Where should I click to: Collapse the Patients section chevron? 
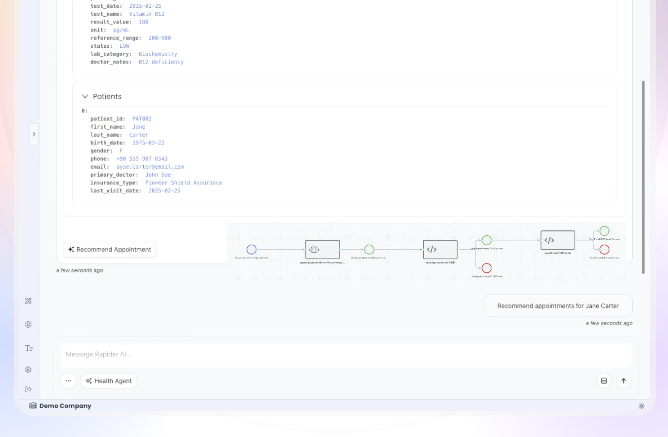85,96
